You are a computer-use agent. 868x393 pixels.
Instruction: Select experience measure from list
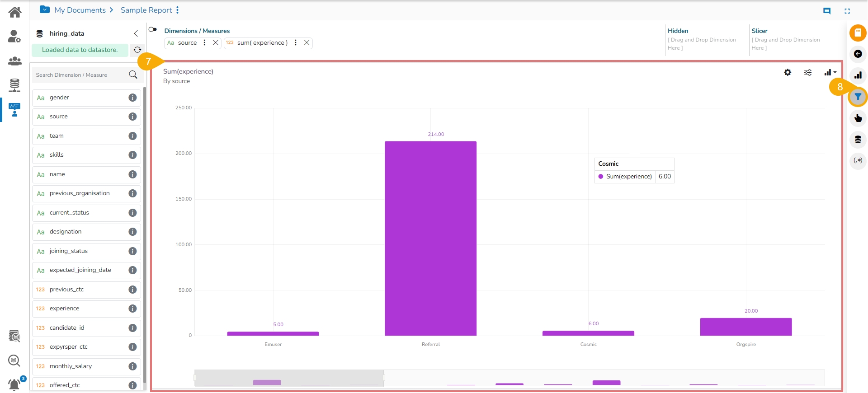[x=86, y=309]
